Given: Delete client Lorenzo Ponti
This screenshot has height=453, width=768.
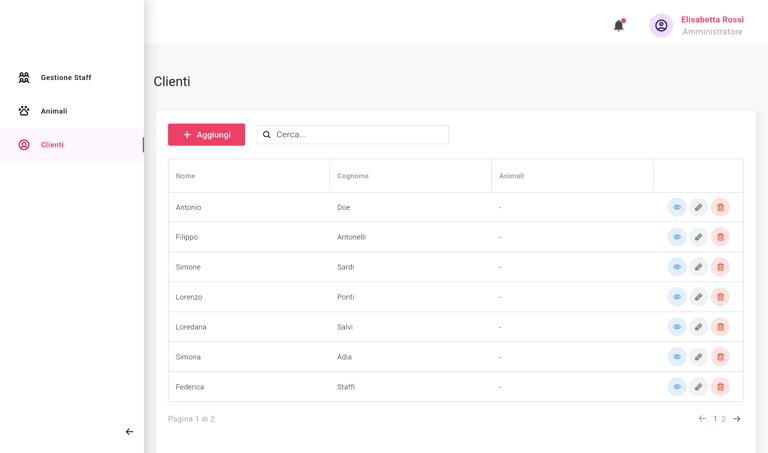Looking at the screenshot, I should [x=720, y=297].
